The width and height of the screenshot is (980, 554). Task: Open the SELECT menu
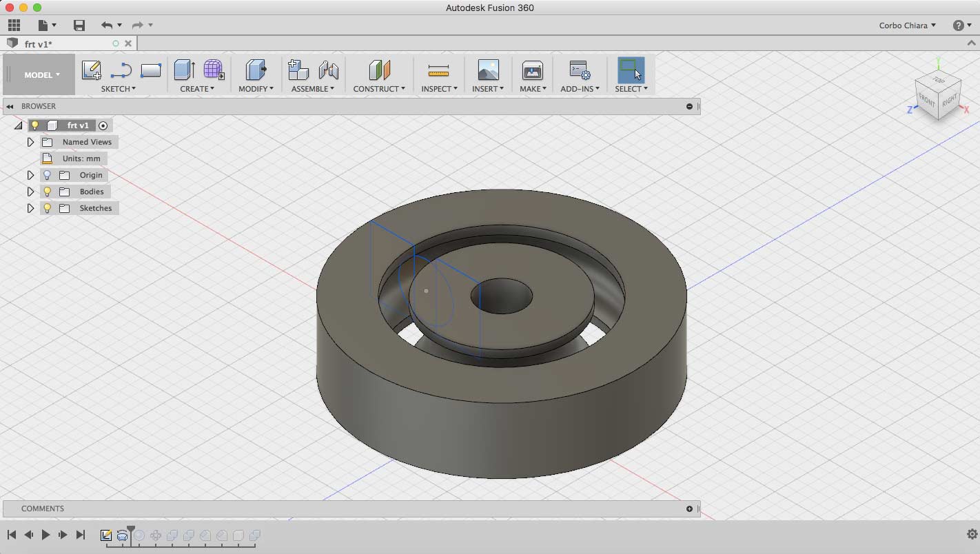pos(631,88)
